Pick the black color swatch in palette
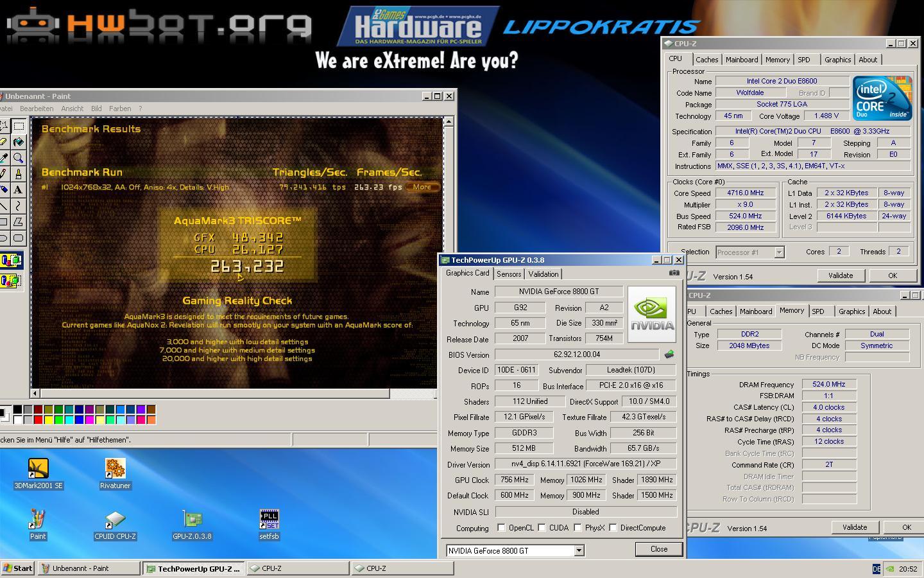This screenshot has width=924, height=578. coord(17,410)
